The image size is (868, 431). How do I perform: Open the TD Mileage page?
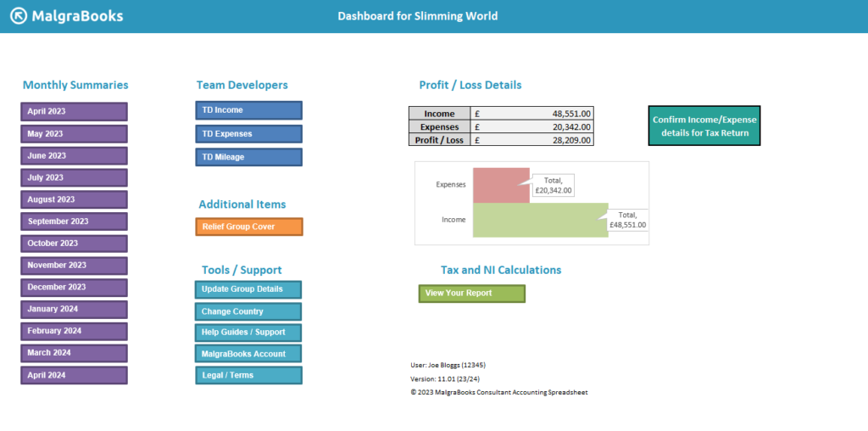[x=248, y=157]
